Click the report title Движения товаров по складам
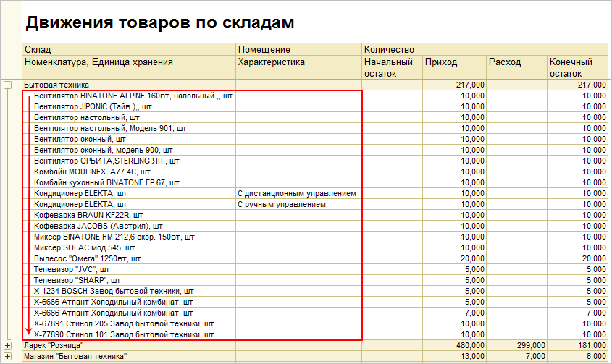 pyautogui.click(x=159, y=22)
